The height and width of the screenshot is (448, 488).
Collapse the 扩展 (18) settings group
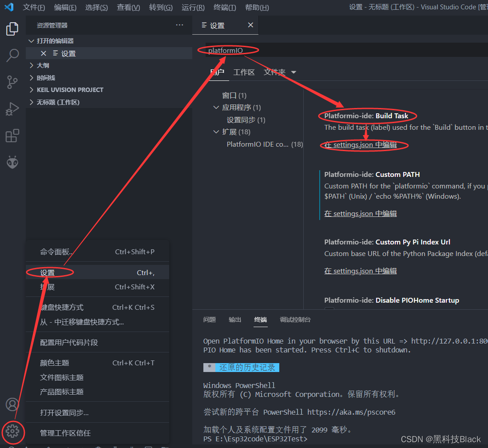216,132
